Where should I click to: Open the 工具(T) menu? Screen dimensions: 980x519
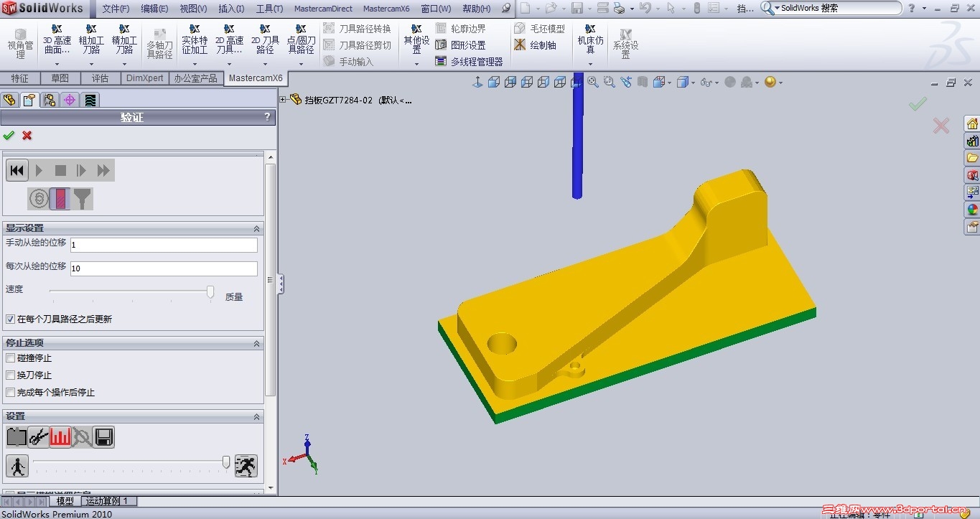click(269, 9)
